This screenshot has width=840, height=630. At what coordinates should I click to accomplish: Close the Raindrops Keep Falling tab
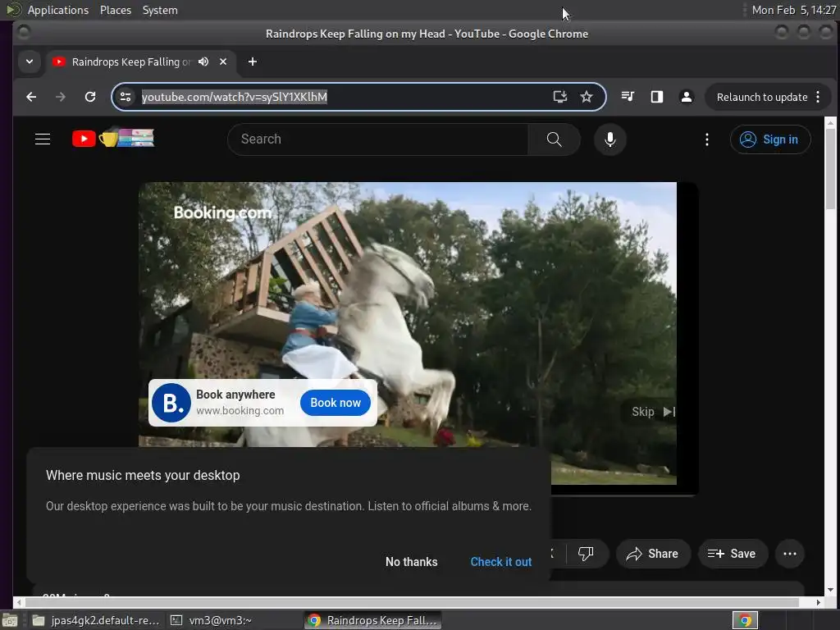223,62
